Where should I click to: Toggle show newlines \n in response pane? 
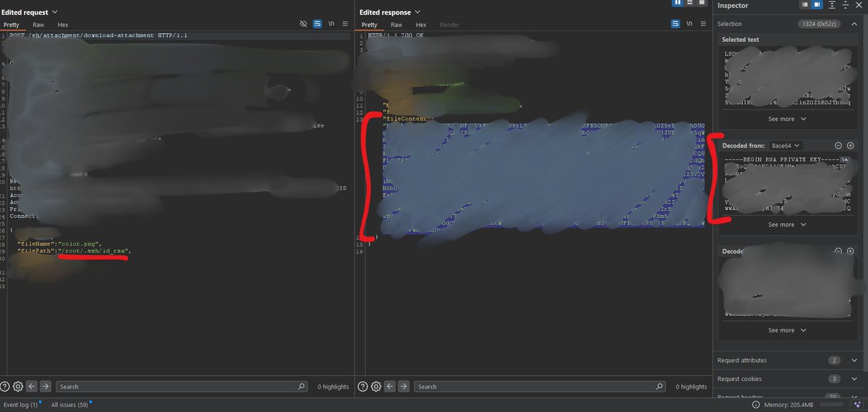(x=690, y=24)
